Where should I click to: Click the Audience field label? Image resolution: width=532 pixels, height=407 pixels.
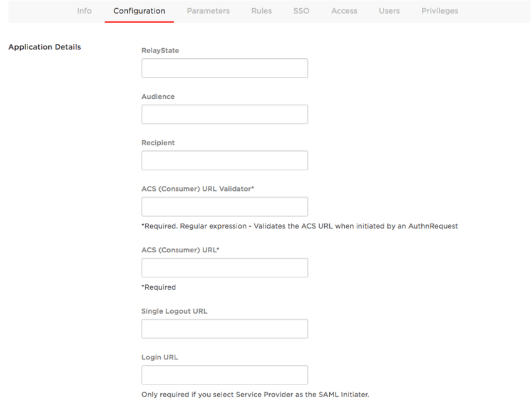click(158, 97)
